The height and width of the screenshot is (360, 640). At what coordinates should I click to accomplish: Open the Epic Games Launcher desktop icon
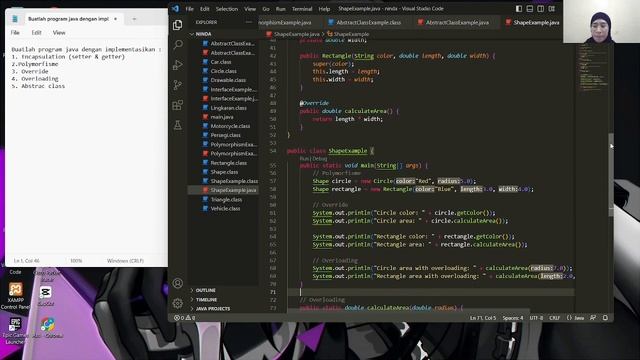click(15, 331)
